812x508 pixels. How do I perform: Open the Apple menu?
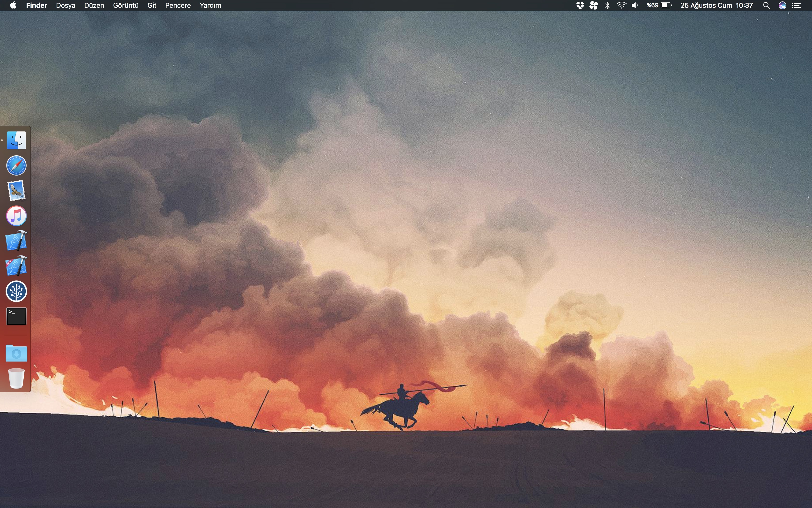coord(14,5)
